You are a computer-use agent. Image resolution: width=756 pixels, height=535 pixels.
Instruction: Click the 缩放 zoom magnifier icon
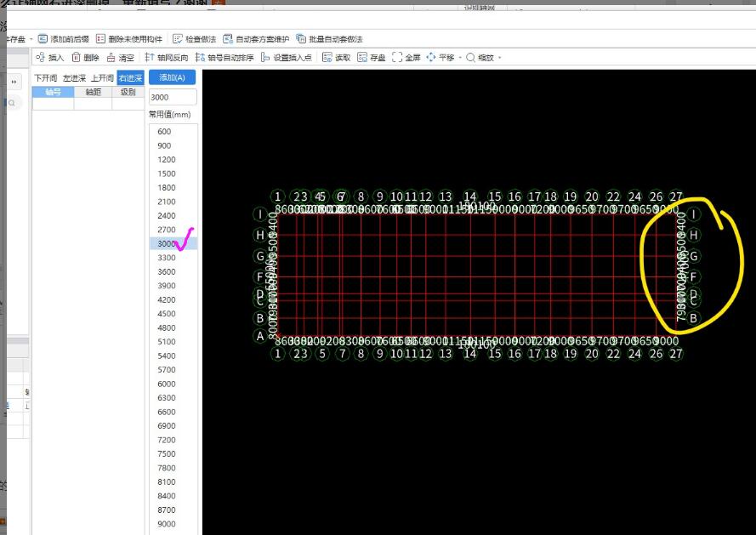[x=470, y=57]
